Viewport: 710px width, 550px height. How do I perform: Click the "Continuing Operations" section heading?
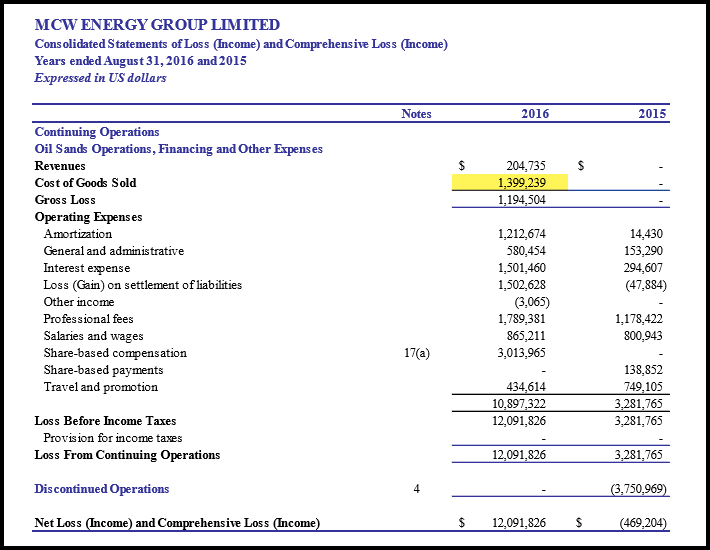[x=97, y=132]
